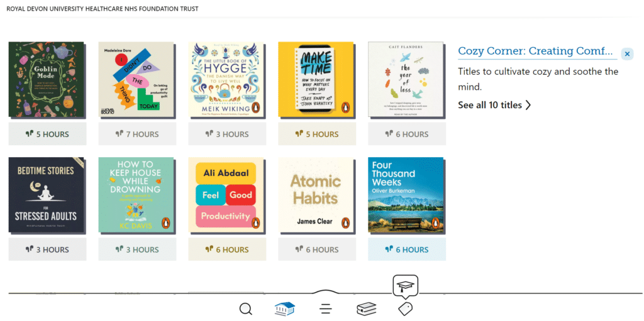Click 6 HOURS under Four Thousand Weeks

point(407,249)
